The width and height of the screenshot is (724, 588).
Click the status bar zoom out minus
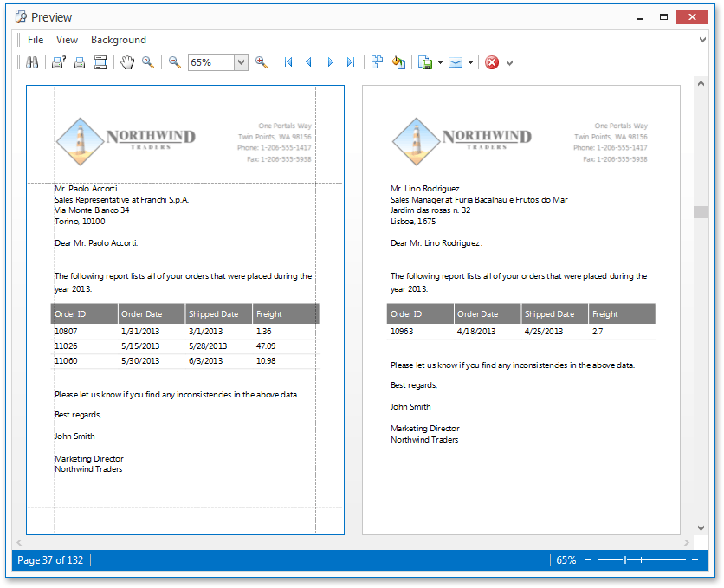(588, 559)
